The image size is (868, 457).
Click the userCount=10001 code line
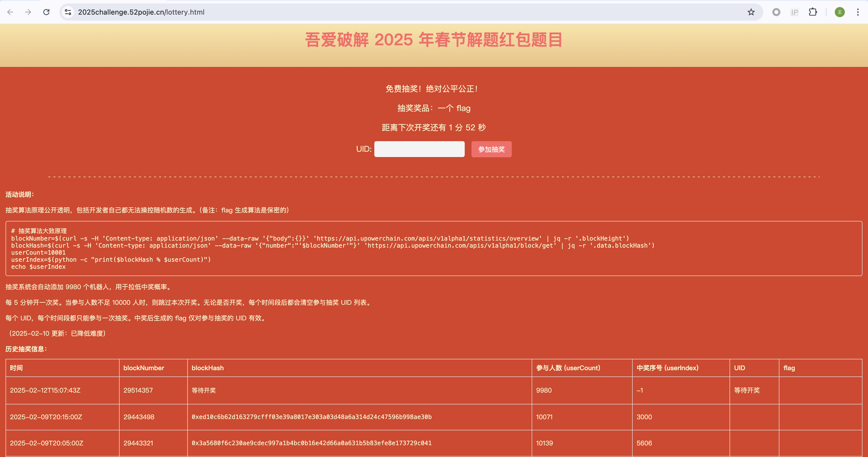pos(39,253)
